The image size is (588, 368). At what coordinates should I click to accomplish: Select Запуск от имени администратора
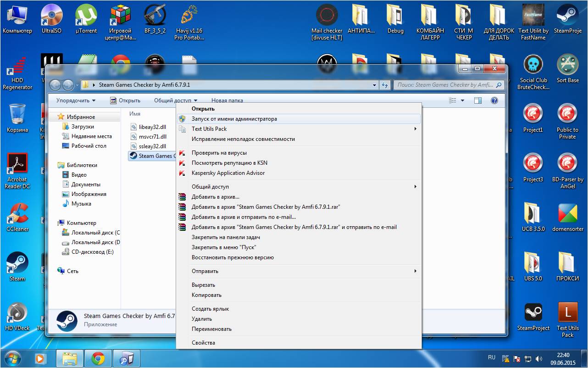[299, 119]
